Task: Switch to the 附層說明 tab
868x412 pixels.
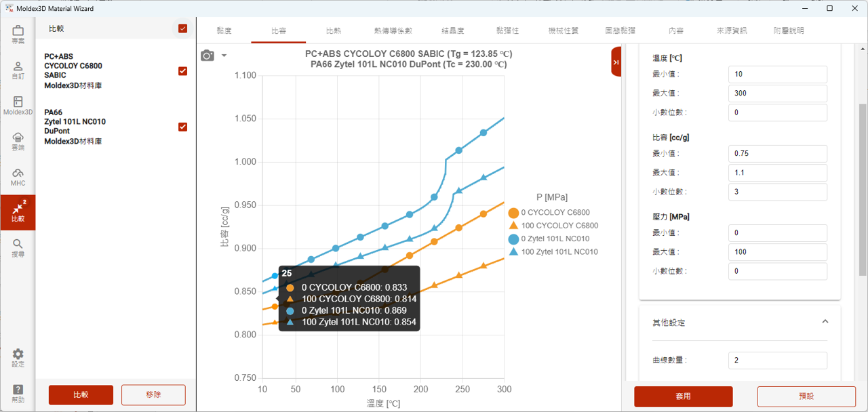Action: click(788, 31)
